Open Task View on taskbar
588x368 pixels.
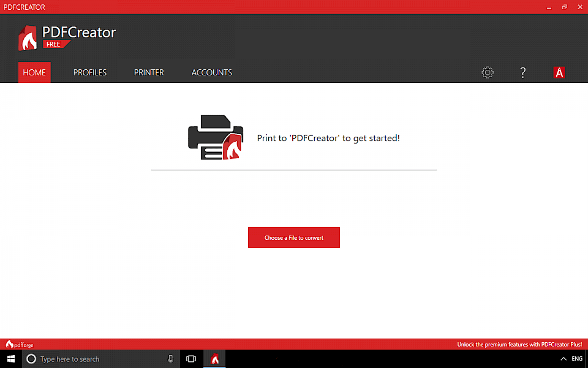click(191, 359)
